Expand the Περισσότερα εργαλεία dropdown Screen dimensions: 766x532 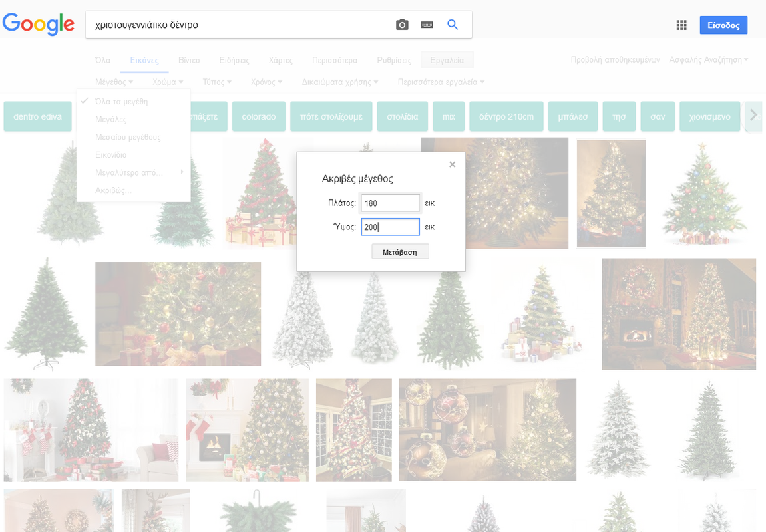pos(441,82)
